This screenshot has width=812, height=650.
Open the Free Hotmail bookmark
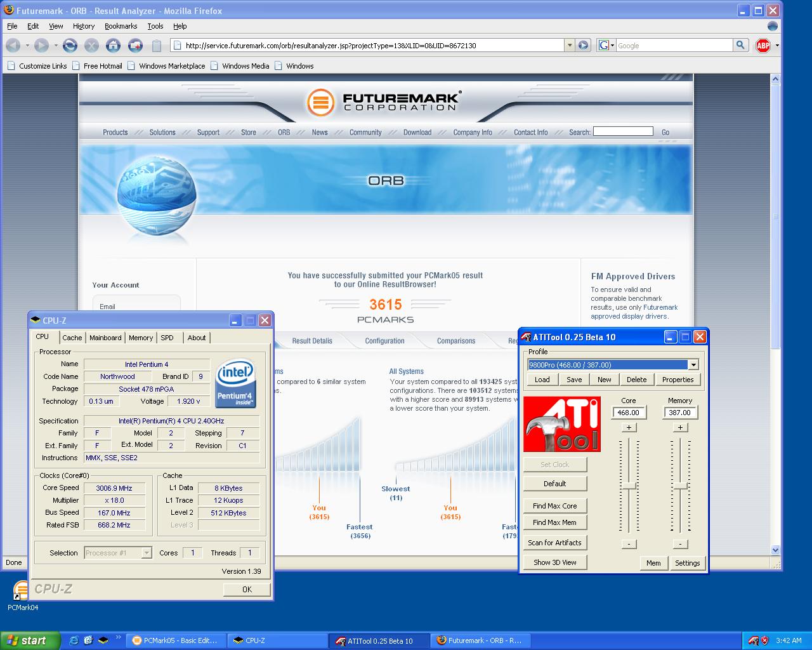pyautogui.click(x=97, y=65)
